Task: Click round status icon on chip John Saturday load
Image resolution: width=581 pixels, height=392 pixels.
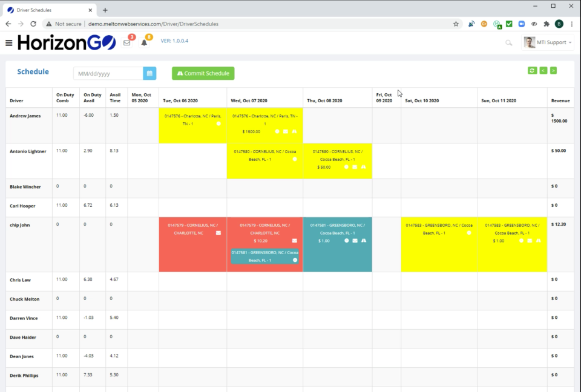Action: tap(469, 233)
